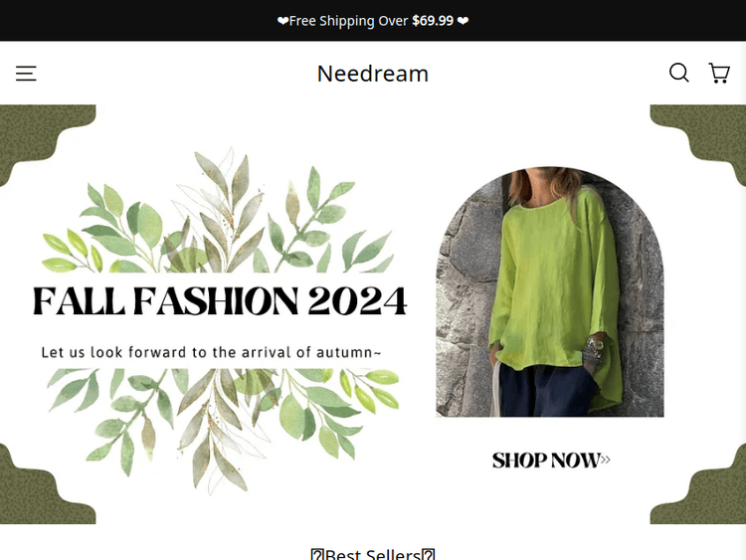Open the hamburger navigation menu
This screenshot has width=746, height=560.
26,74
